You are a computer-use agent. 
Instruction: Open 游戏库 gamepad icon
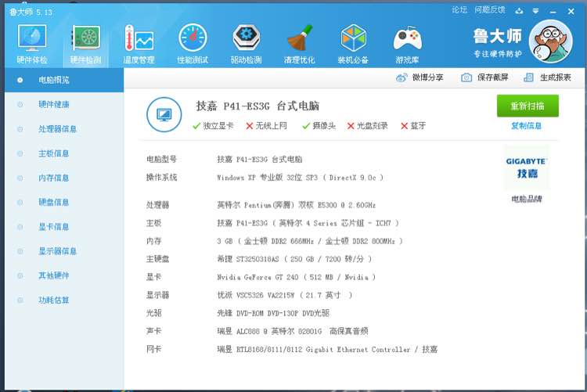click(407, 38)
